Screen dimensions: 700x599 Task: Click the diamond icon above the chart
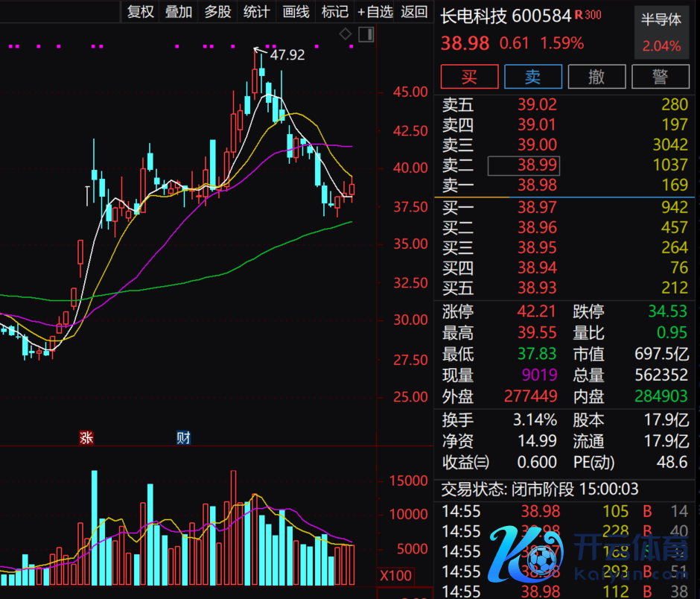[346, 34]
